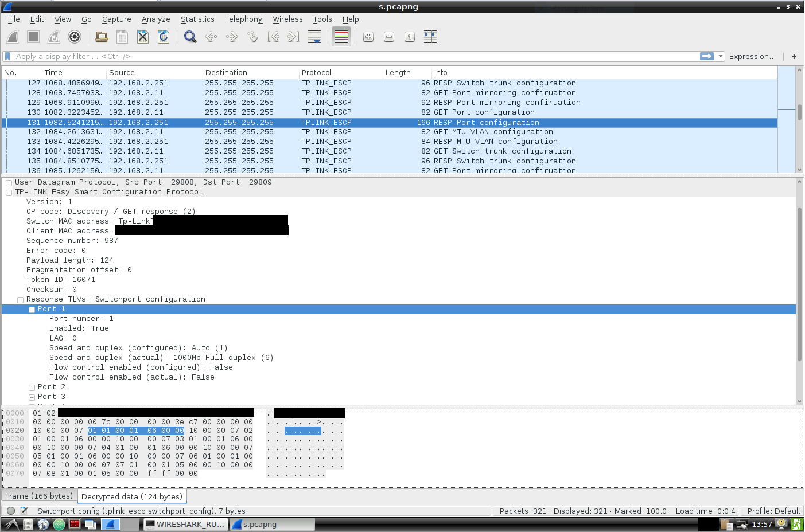This screenshot has height=532, width=805.
Task: Click the resize columns icon
Action: (430, 37)
